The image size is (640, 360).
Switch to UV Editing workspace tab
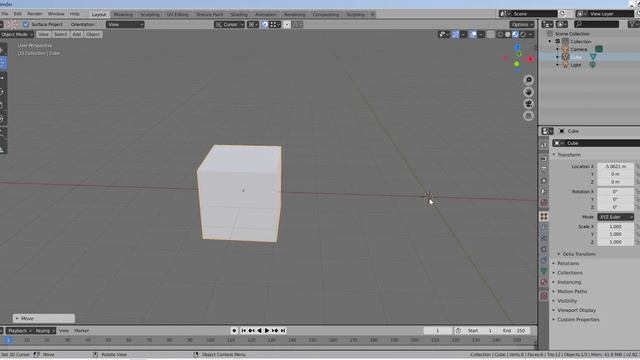pyautogui.click(x=178, y=14)
